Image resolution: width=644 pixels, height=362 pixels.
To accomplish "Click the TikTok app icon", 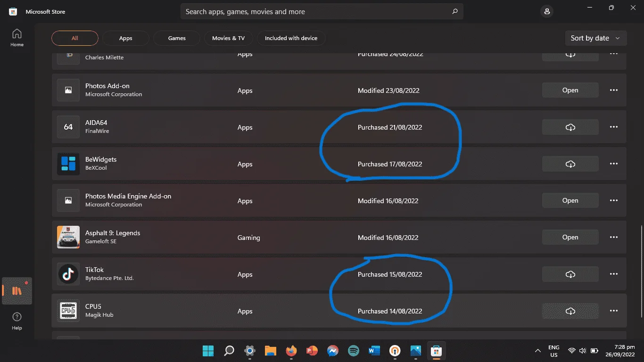I will tap(68, 274).
